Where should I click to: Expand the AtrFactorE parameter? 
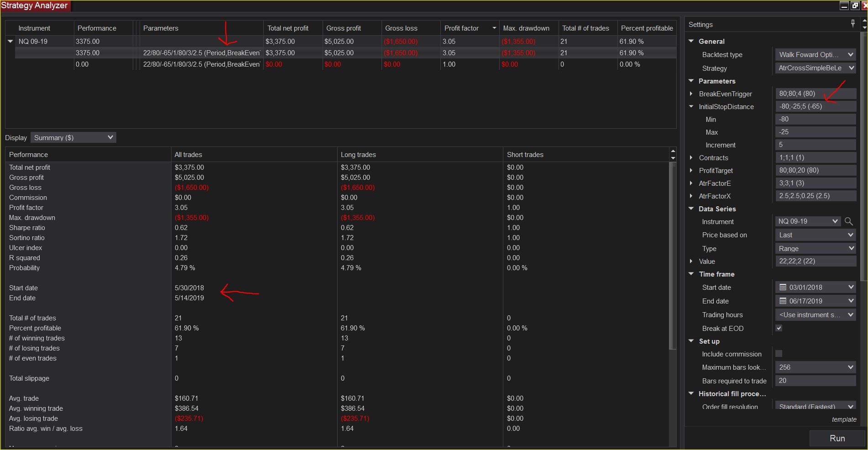click(x=691, y=183)
